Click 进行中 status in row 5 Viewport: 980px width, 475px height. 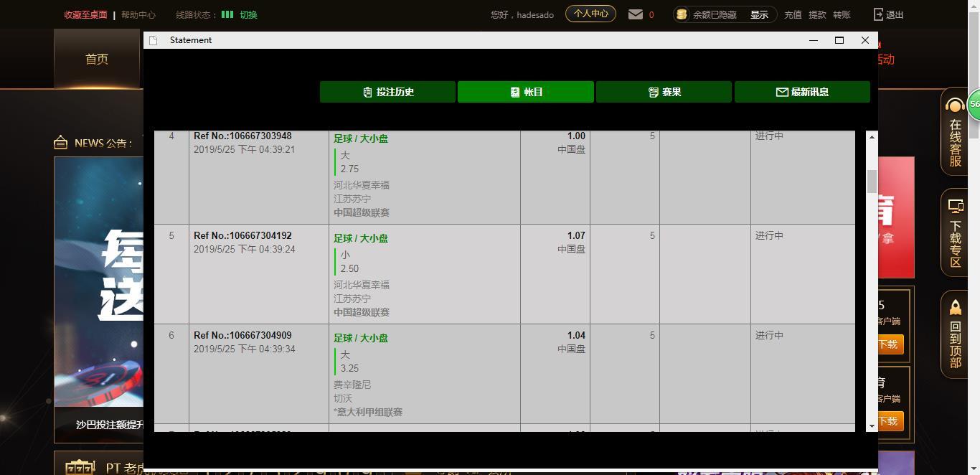coord(769,235)
